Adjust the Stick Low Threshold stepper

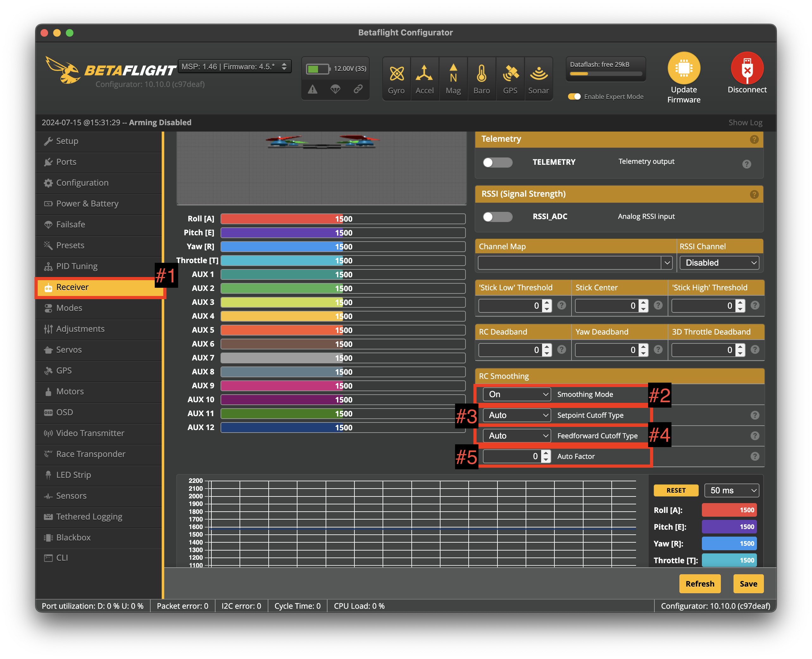coord(547,305)
